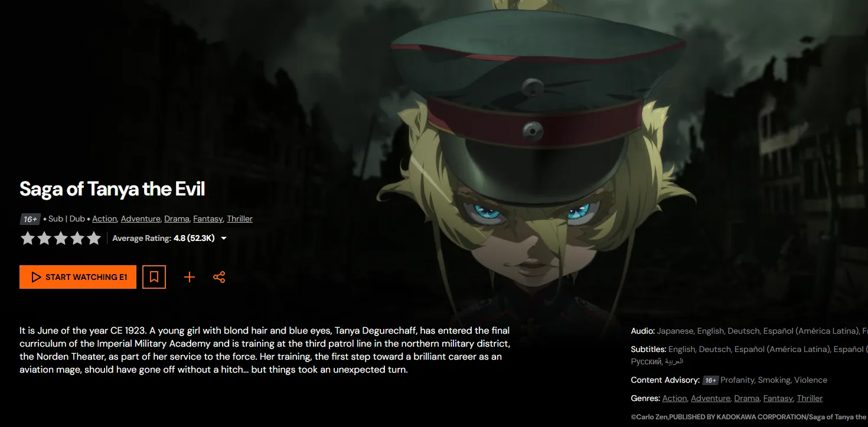Image resolution: width=868 pixels, height=427 pixels.
Task: Open Thriller in the Genres details row
Action: coord(810,398)
